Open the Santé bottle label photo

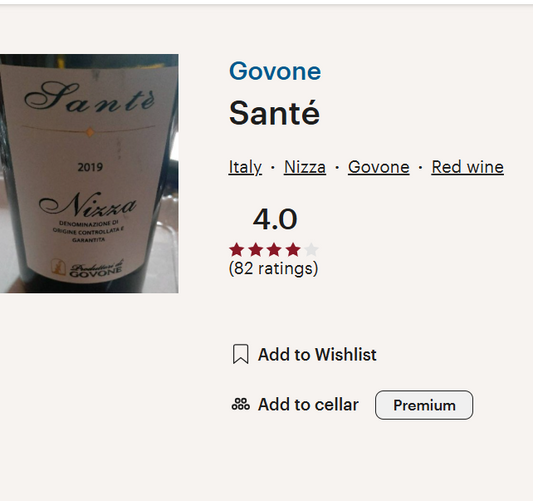pyautogui.click(x=89, y=173)
